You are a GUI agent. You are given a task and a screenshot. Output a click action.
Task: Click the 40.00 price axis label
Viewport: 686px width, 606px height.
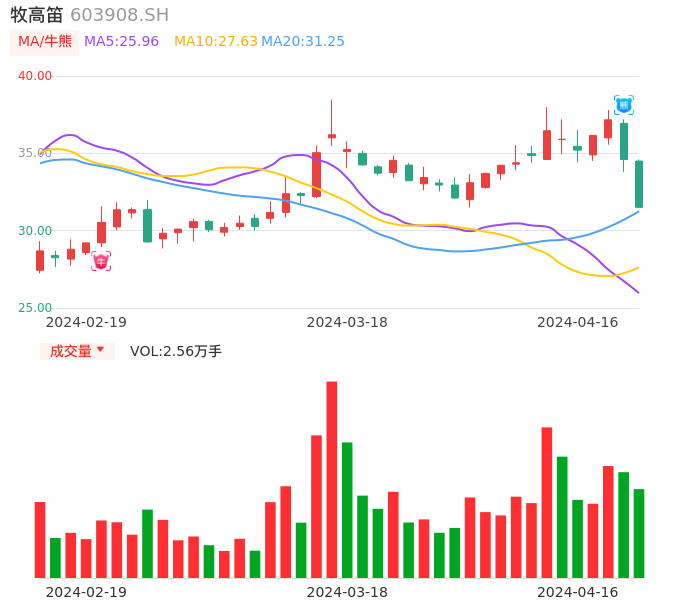pyautogui.click(x=35, y=76)
